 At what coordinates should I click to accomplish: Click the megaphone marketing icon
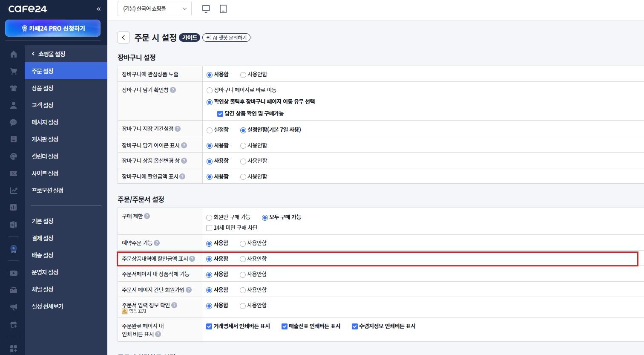(14, 307)
